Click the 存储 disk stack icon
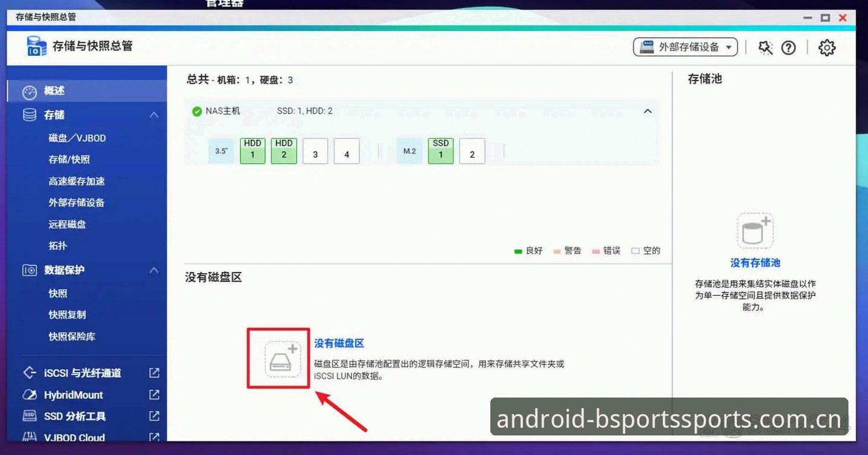The width and height of the screenshot is (868, 455). point(30,115)
